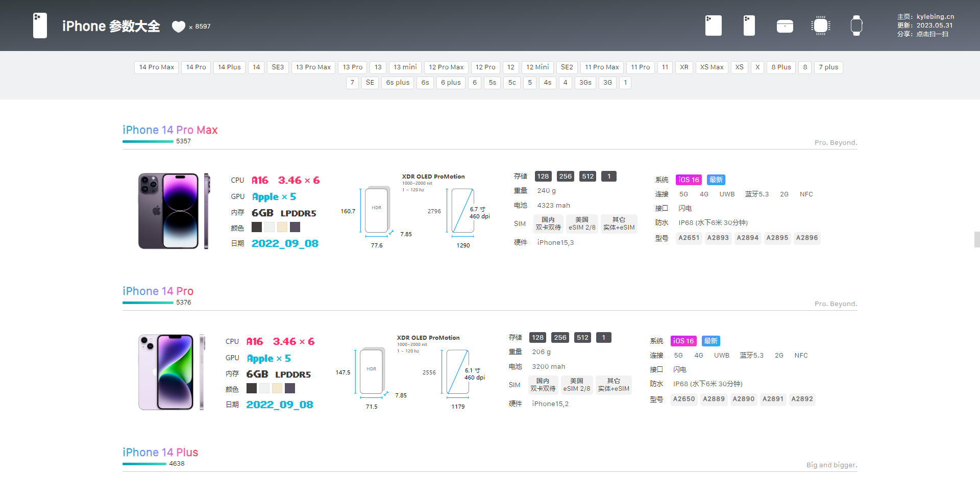Select the SE3 model tab
This screenshot has width=980, height=478.
click(278, 67)
